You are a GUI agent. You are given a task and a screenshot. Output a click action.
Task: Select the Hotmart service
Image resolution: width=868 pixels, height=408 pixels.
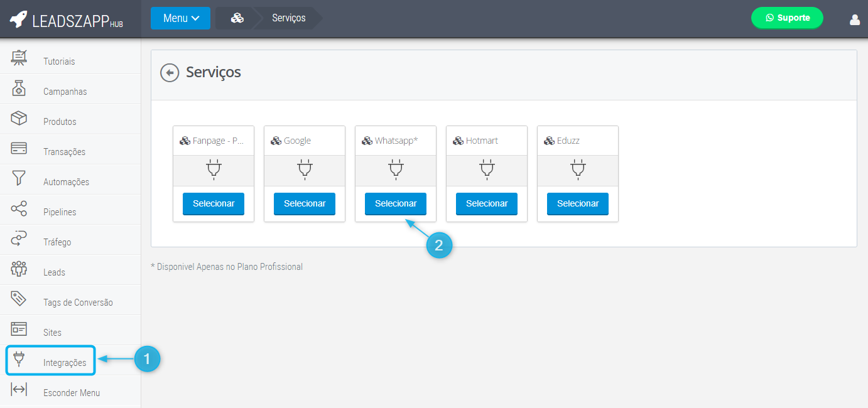tap(486, 203)
